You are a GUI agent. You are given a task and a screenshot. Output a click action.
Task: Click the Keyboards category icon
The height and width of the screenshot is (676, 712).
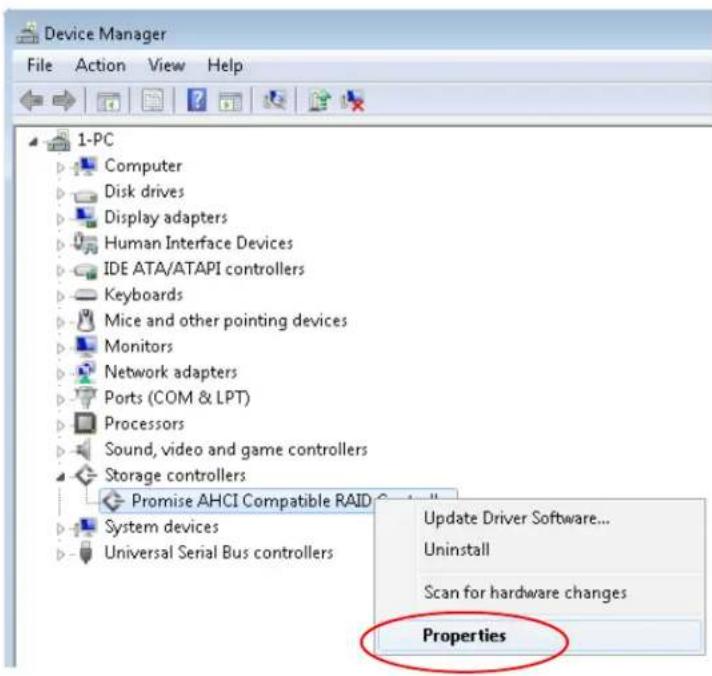click(x=85, y=295)
